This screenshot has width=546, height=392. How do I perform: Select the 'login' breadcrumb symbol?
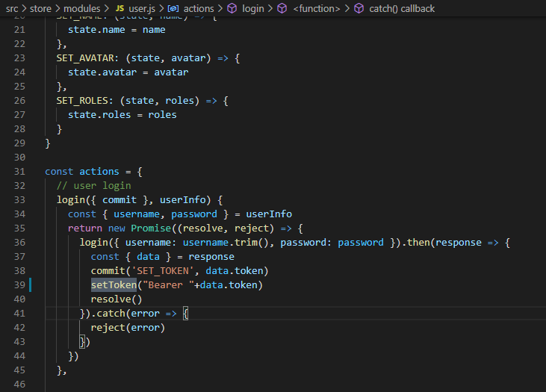(x=252, y=8)
